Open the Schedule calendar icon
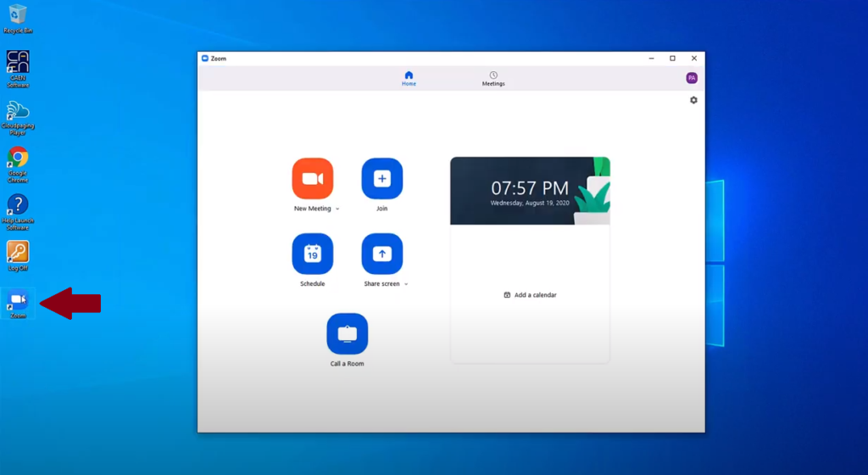This screenshot has width=868, height=475. [312, 254]
